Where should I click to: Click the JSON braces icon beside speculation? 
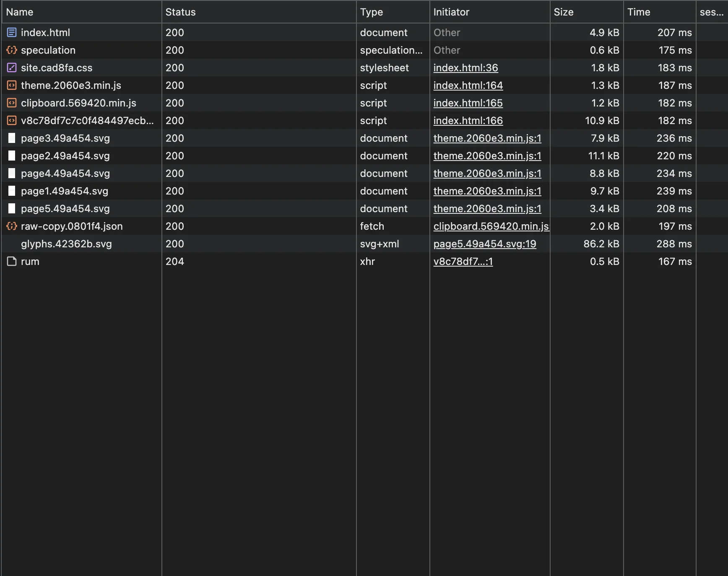tap(12, 50)
